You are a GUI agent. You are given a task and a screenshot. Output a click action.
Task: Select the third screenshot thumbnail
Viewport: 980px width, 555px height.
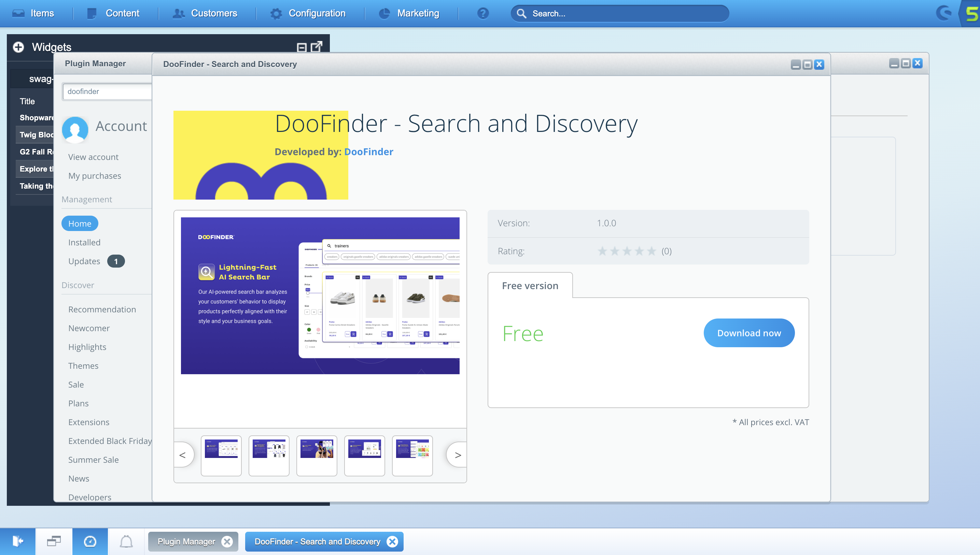click(x=317, y=456)
